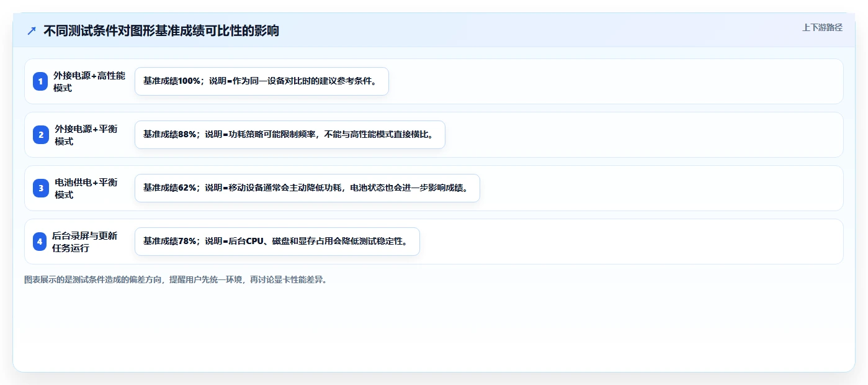The image size is (868, 385).
Task: Select step badge number 2
Action: tap(40, 135)
